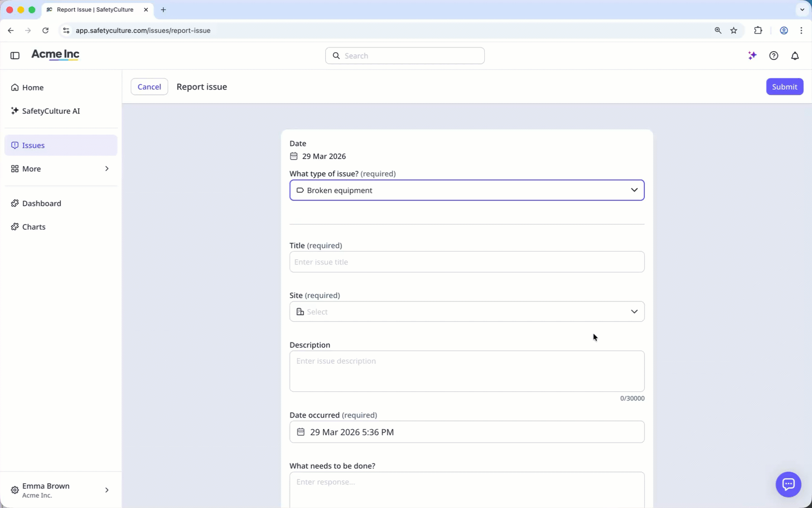Open Dashboard in the sidebar
812x508 pixels.
click(x=61, y=203)
